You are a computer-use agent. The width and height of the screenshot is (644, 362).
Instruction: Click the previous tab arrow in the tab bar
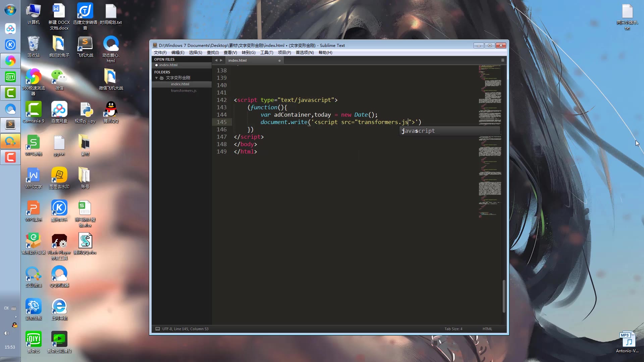[216, 60]
